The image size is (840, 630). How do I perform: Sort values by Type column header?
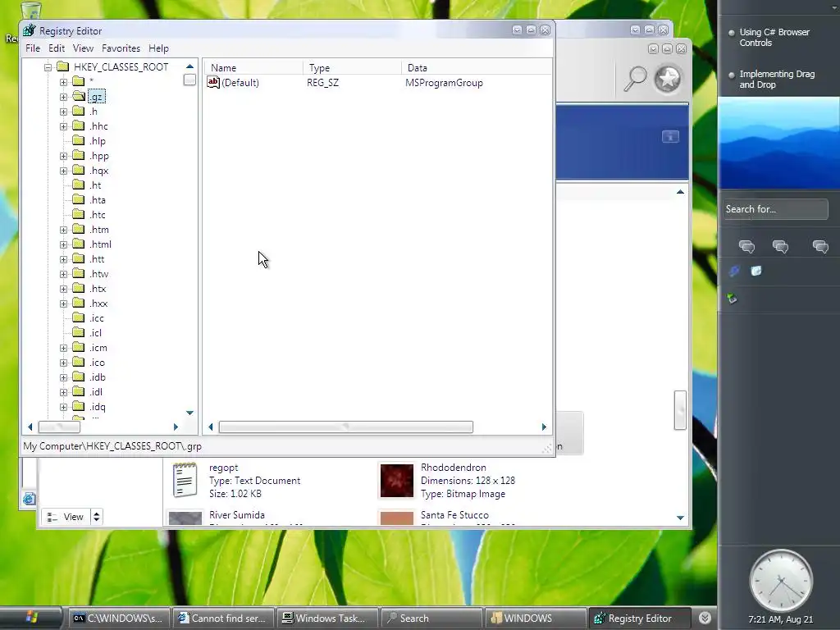point(352,68)
